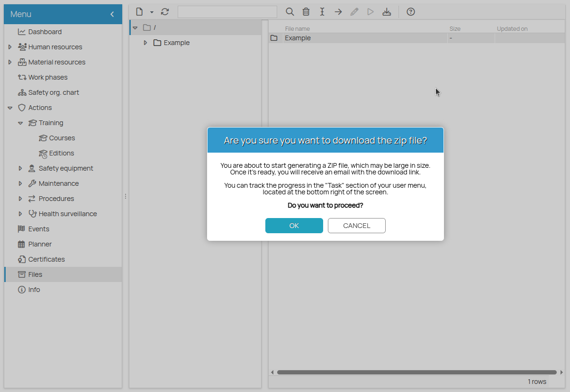Click the Actions shield icon

tap(22, 108)
